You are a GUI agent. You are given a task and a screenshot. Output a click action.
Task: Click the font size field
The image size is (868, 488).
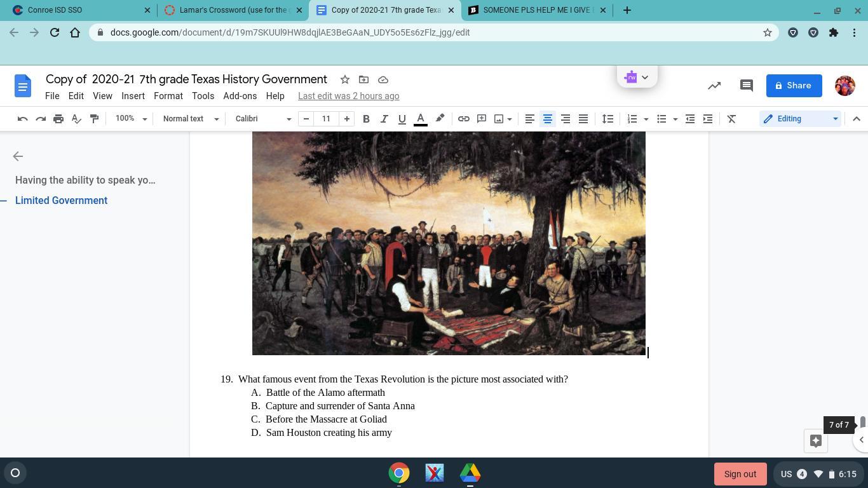click(326, 119)
